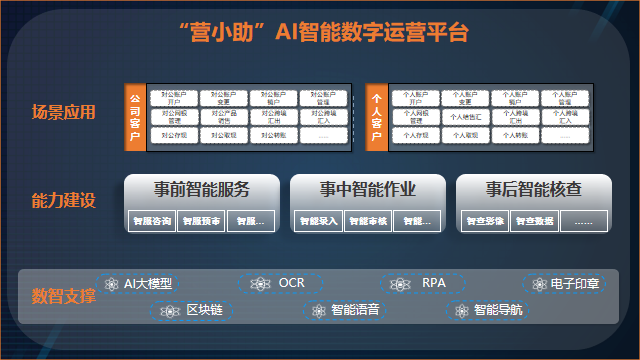Open the 智能录入 item

coord(318,221)
